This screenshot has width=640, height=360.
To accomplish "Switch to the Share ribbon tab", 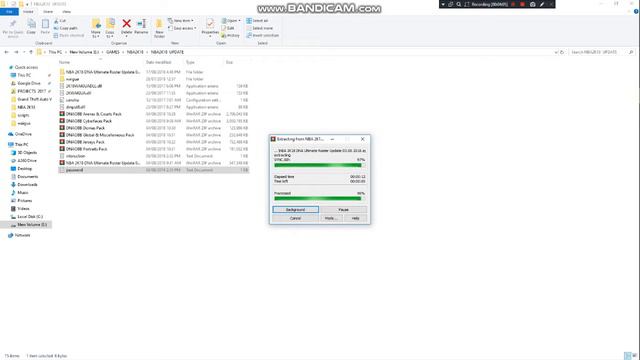I will click(x=48, y=11).
